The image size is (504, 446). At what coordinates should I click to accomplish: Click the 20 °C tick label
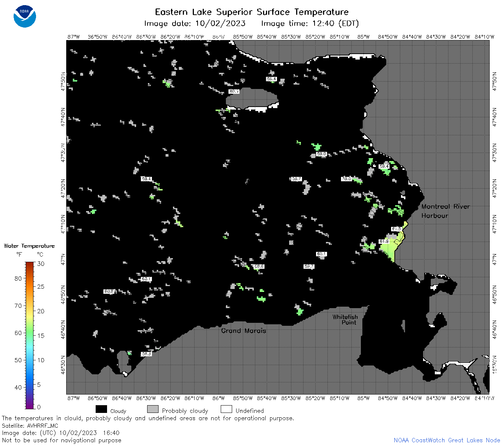(x=41, y=311)
